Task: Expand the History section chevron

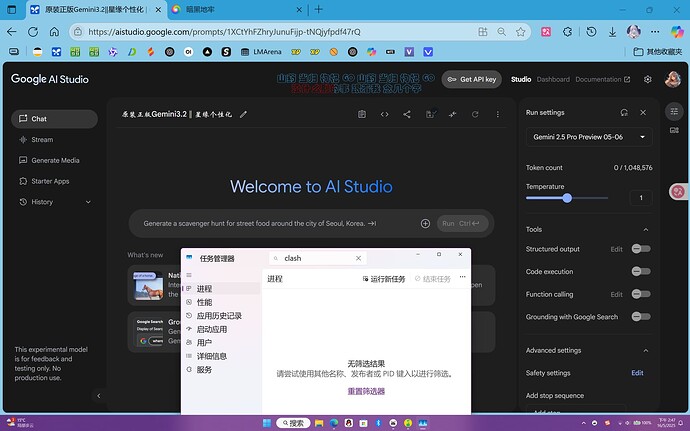Action: point(88,202)
